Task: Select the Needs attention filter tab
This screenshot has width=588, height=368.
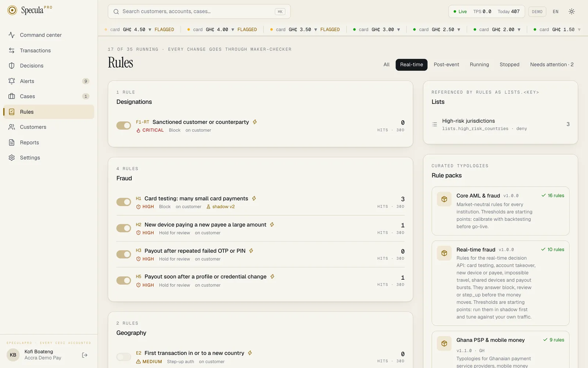Action: [x=552, y=64]
